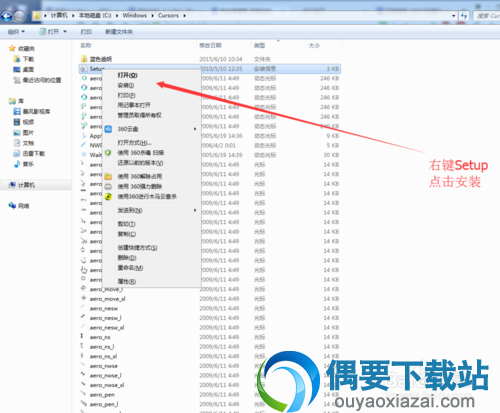Select the aero_move_xl file
The width and height of the screenshot is (500, 413).
[x=107, y=299]
